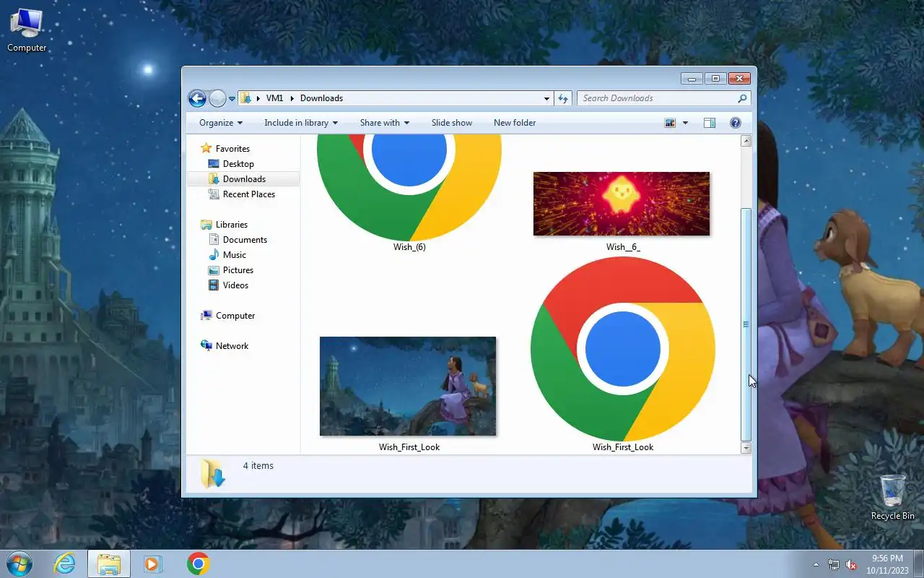This screenshot has height=578, width=924.
Task: Click the scrollbar down arrow
Action: [x=746, y=449]
